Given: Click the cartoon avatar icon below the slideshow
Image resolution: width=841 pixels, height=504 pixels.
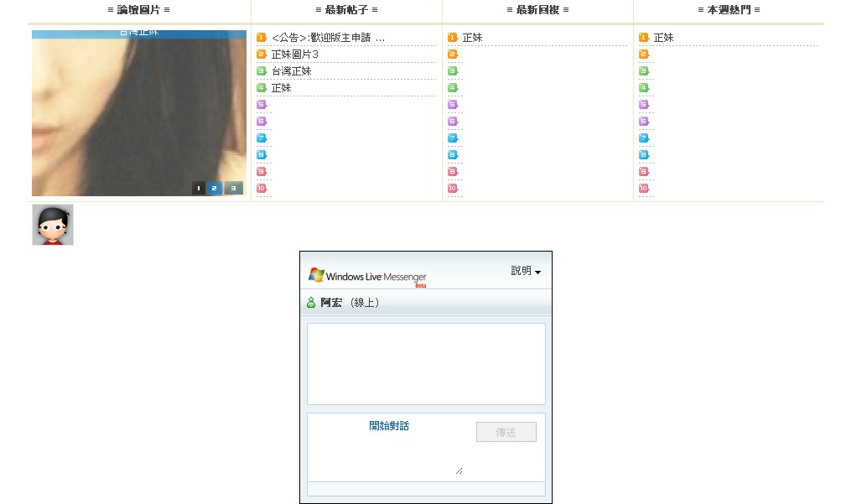Looking at the screenshot, I should tap(53, 225).
